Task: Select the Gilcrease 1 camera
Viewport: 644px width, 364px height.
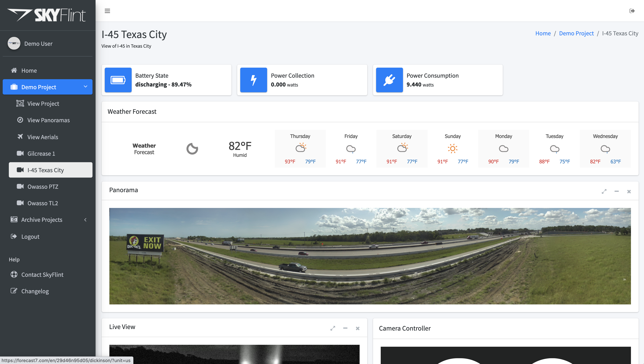Action: point(41,154)
